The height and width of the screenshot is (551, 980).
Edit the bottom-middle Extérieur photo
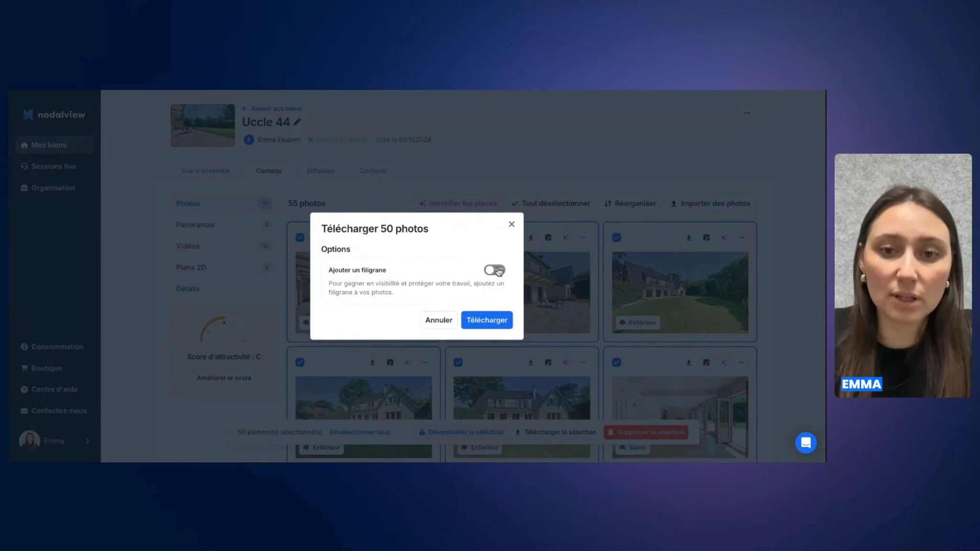click(x=548, y=363)
